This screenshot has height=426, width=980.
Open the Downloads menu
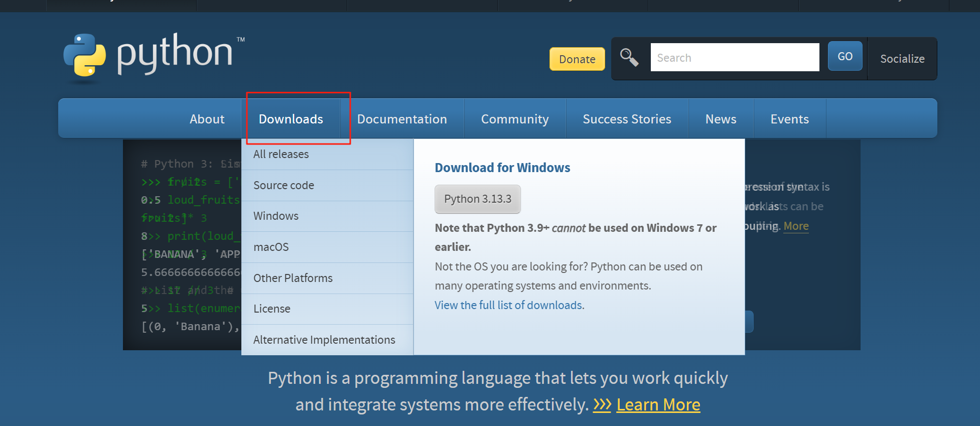291,119
